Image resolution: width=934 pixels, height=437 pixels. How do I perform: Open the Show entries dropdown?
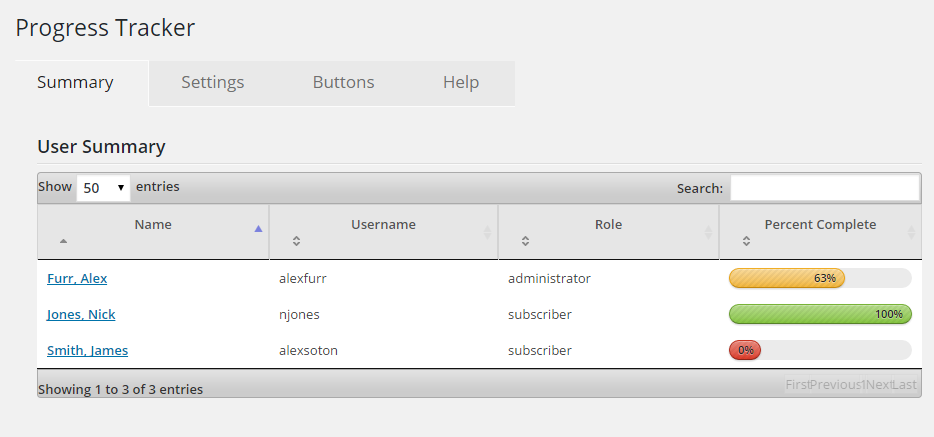click(x=104, y=188)
